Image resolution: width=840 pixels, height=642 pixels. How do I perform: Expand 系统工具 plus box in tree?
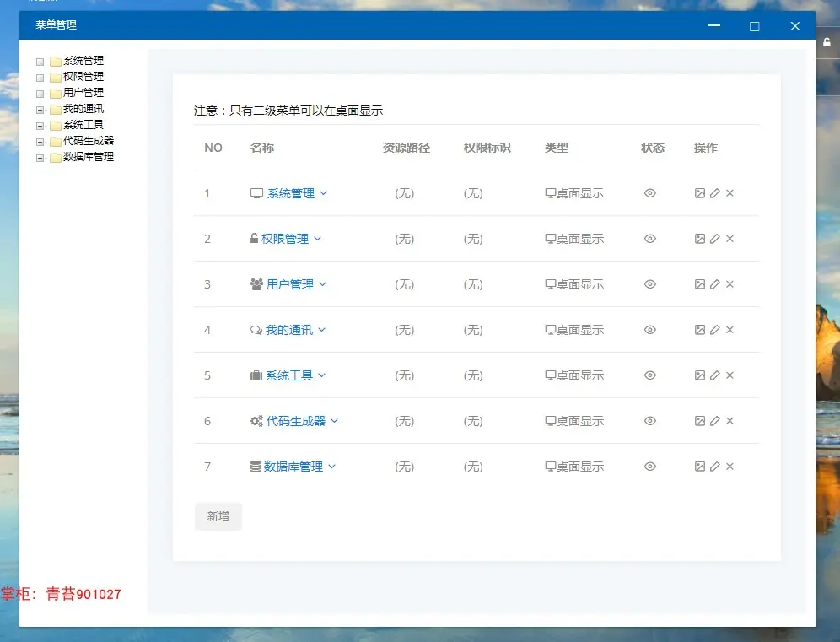[40, 126]
